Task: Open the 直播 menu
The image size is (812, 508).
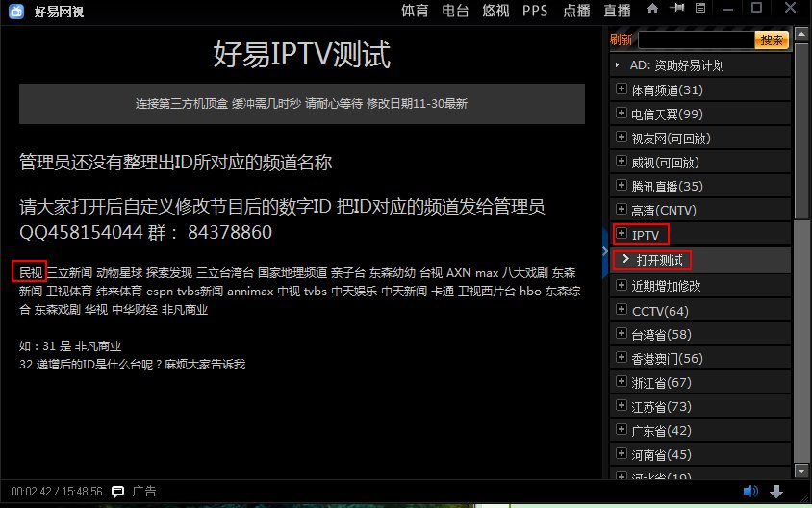Action: click(617, 11)
